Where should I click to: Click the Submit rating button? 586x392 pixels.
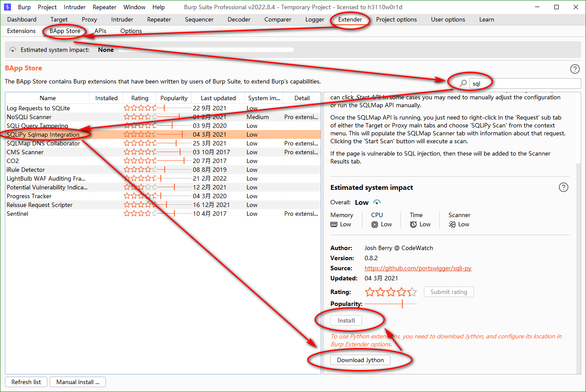pyautogui.click(x=449, y=292)
